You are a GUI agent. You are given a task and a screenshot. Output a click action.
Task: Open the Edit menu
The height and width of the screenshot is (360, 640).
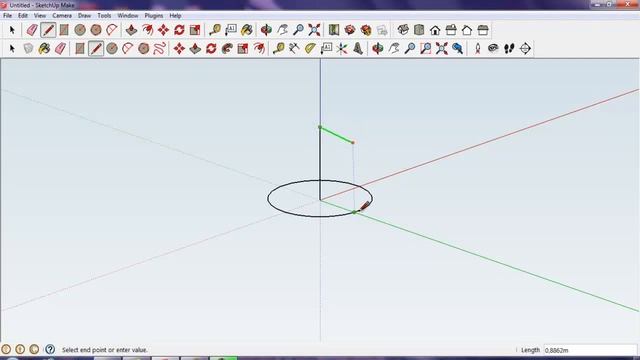(x=23, y=16)
